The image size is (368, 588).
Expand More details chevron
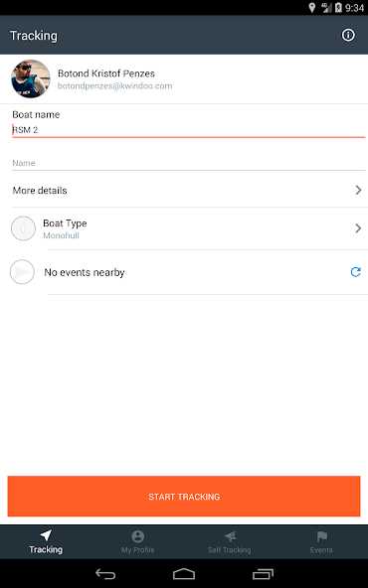[x=358, y=190]
